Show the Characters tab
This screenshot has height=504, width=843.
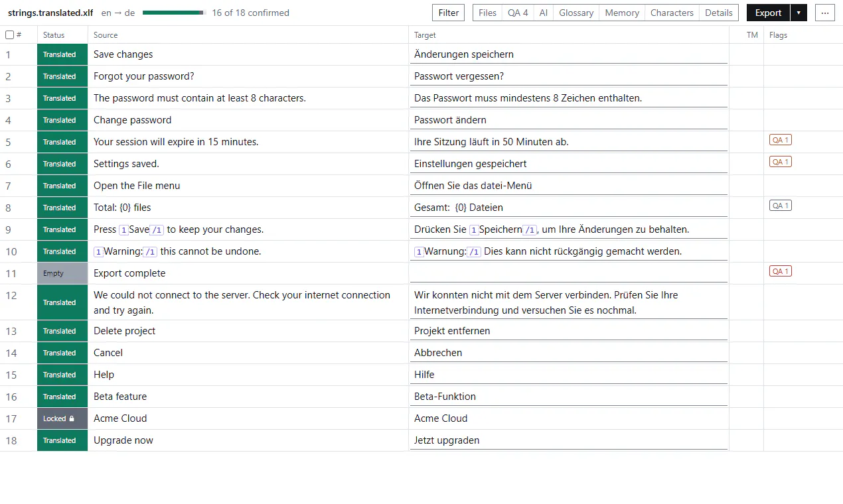tap(672, 13)
